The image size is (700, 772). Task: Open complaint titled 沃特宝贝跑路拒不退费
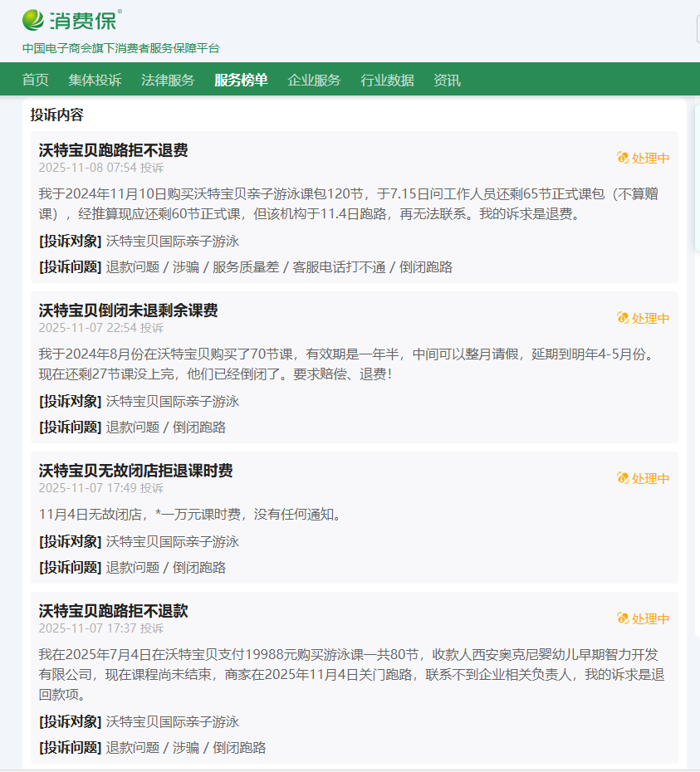(x=113, y=150)
